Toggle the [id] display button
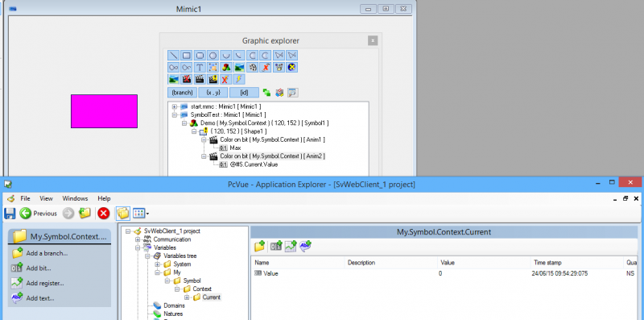Viewport: 644px width, 320px height. (x=244, y=93)
